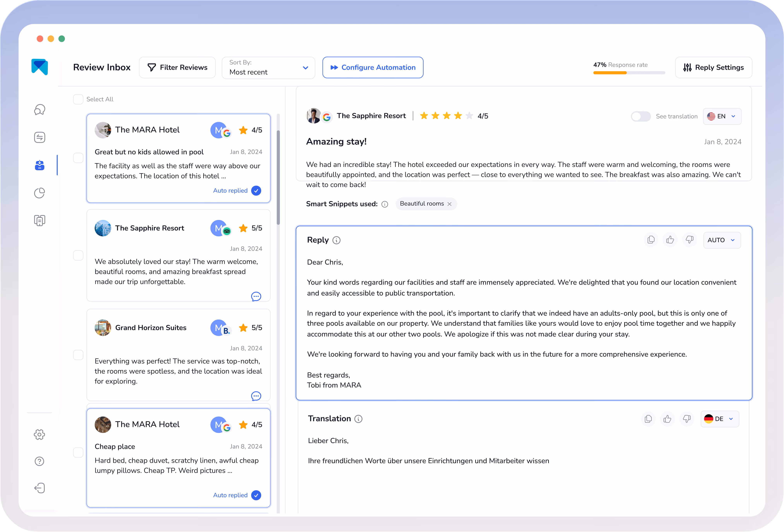Open the AUTO reply mode dropdown
The image size is (784, 532).
tap(722, 240)
